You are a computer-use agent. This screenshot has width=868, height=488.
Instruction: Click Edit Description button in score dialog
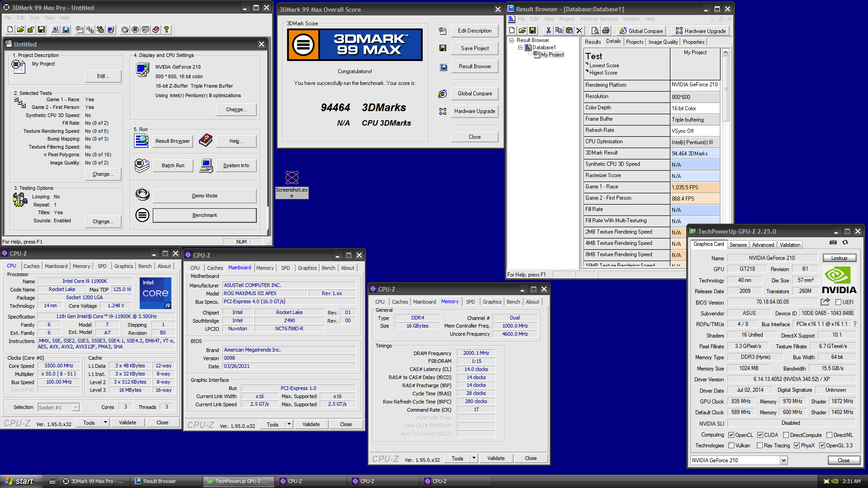click(x=475, y=31)
